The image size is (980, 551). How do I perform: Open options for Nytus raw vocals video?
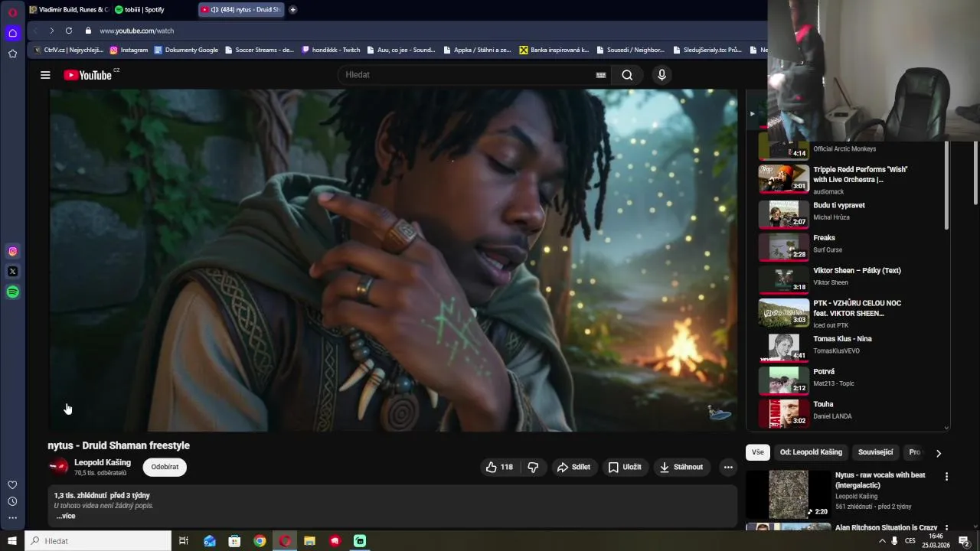point(946,476)
